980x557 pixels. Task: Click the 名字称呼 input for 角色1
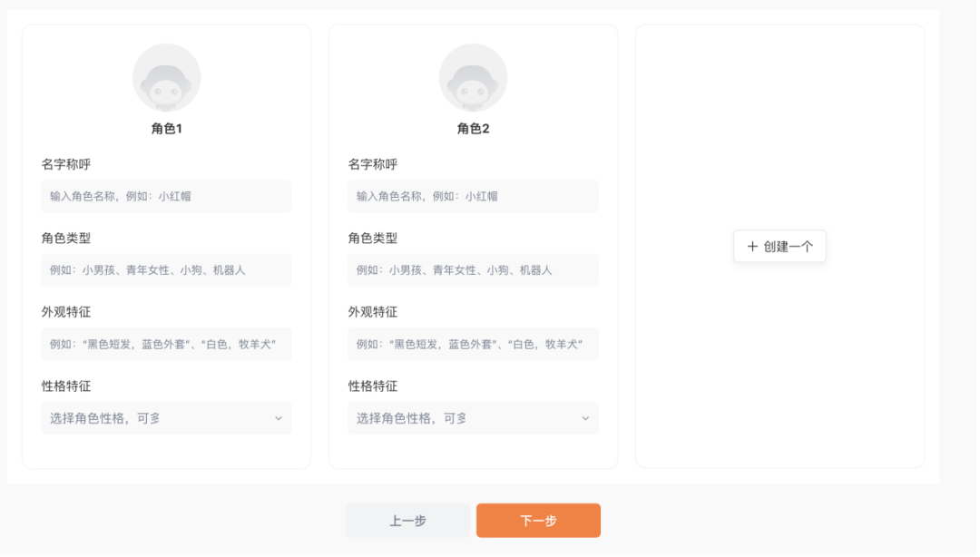pyautogui.click(x=167, y=197)
